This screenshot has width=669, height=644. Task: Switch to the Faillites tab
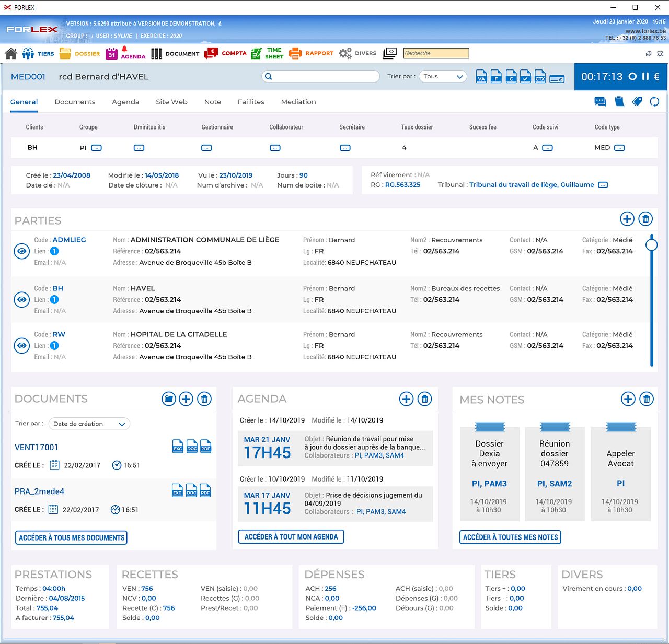(x=251, y=102)
